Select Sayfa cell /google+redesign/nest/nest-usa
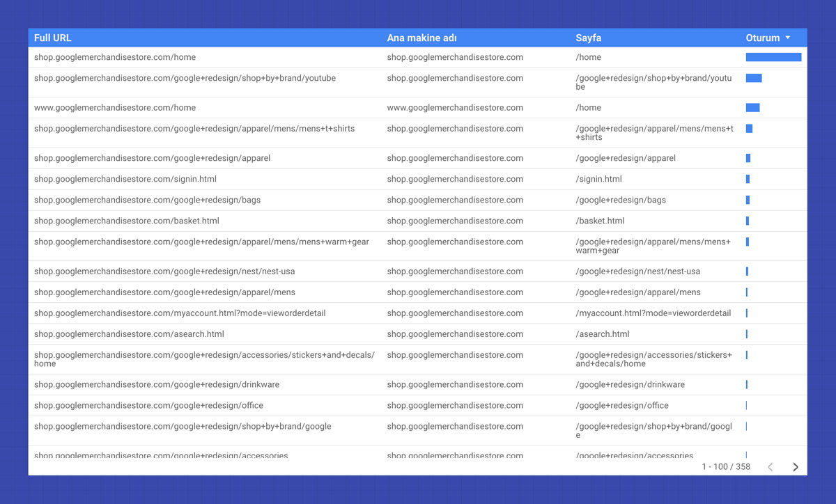This screenshot has height=504, width=836. (638, 271)
